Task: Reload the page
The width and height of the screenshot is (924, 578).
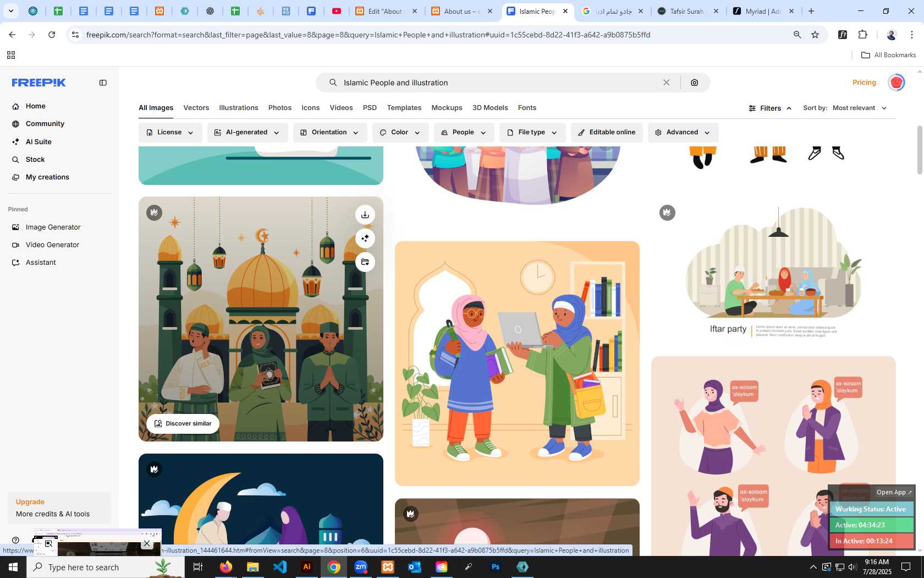Action: tap(52, 35)
